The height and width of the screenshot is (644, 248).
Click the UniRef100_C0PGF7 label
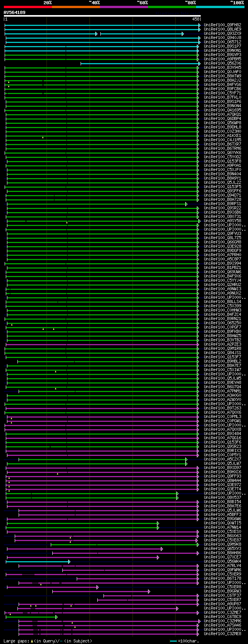pos(222,327)
